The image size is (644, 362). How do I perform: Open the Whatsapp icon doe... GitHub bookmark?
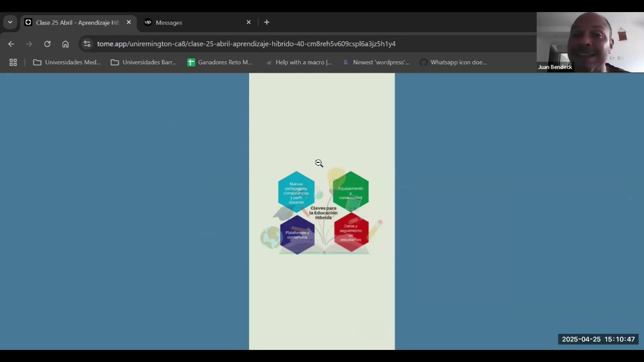pyautogui.click(x=453, y=62)
